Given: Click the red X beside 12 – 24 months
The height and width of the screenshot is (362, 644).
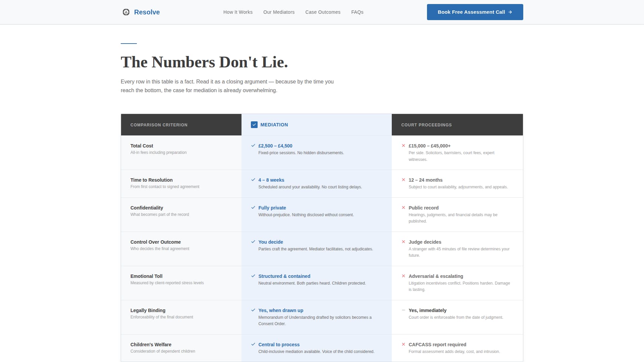Looking at the screenshot, I should coord(404,180).
